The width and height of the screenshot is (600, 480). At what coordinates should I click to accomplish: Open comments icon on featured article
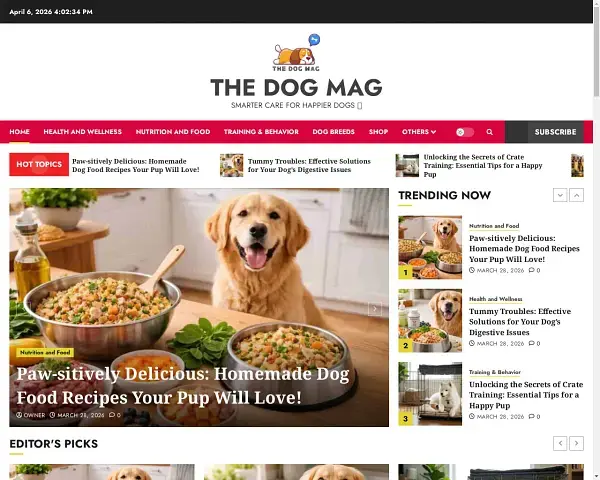pos(114,415)
